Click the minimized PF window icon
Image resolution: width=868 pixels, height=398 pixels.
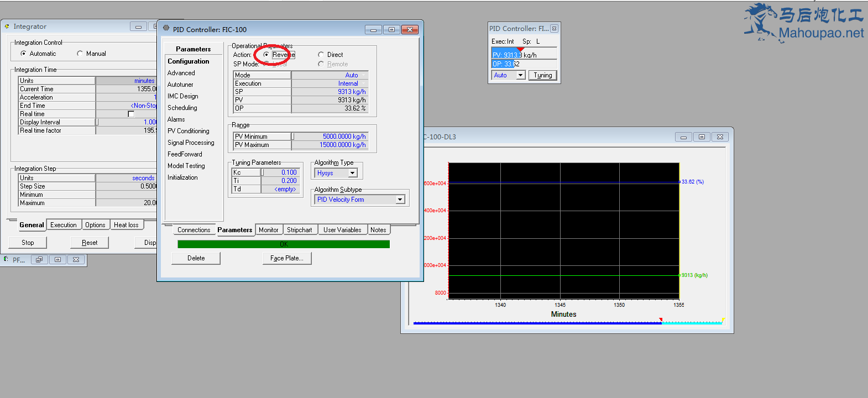coord(6,259)
